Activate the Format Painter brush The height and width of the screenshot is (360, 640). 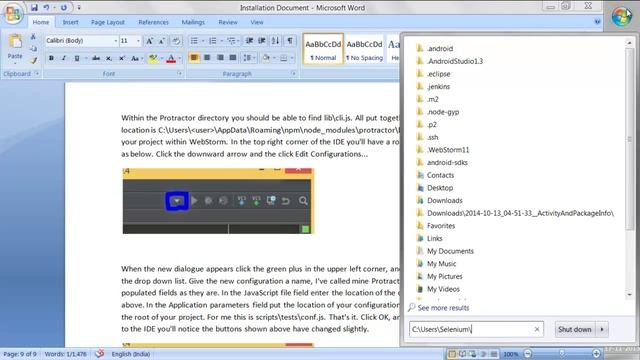33,60
